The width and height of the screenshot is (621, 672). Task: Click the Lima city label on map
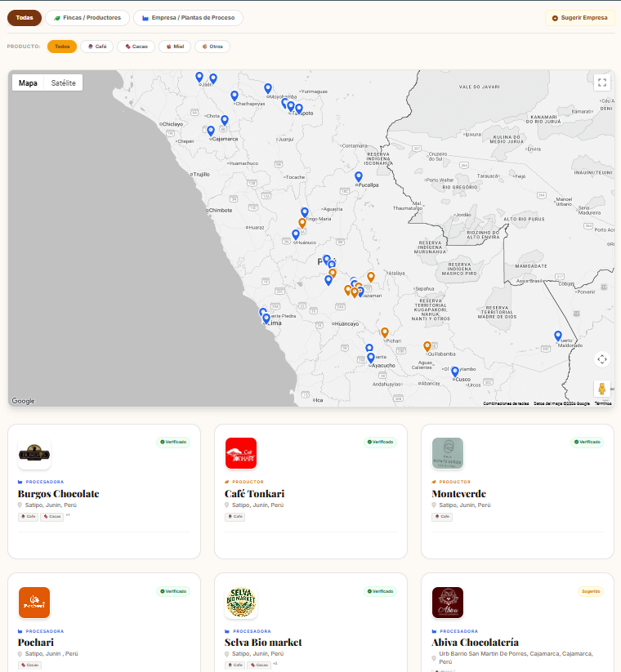coord(275,323)
